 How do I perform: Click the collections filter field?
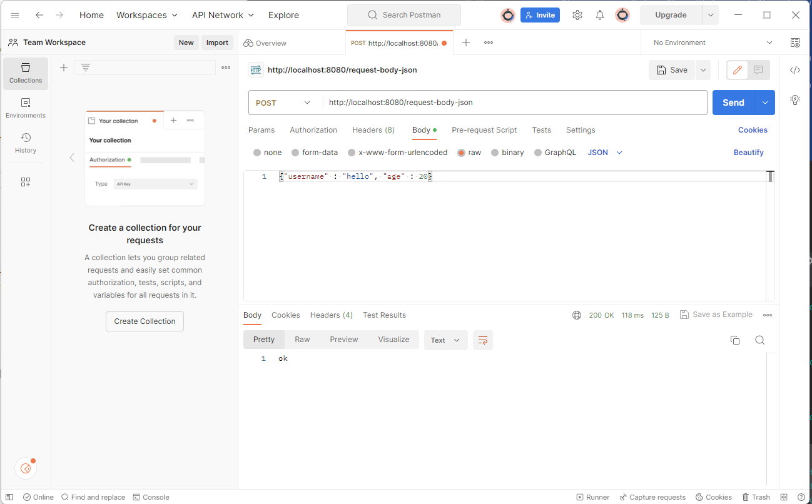click(145, 68)
